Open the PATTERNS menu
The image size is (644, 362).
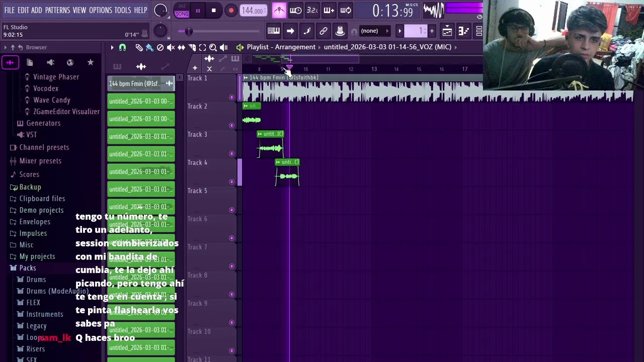coord(57,10)
